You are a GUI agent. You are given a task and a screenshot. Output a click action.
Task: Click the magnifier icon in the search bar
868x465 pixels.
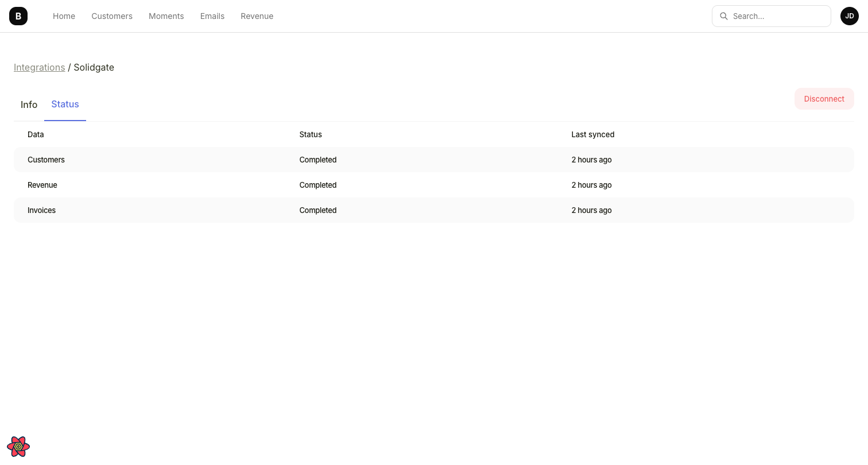coord(724,15)
